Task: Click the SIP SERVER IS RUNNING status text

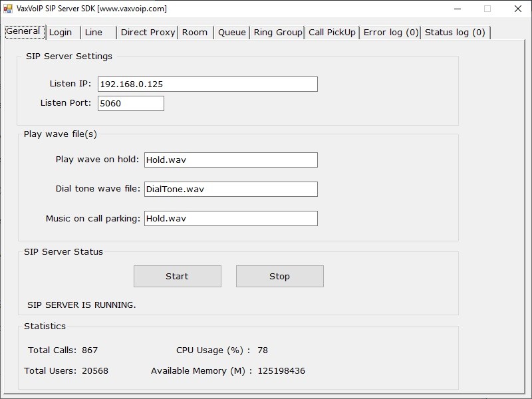Action: [x=81, y=305]
